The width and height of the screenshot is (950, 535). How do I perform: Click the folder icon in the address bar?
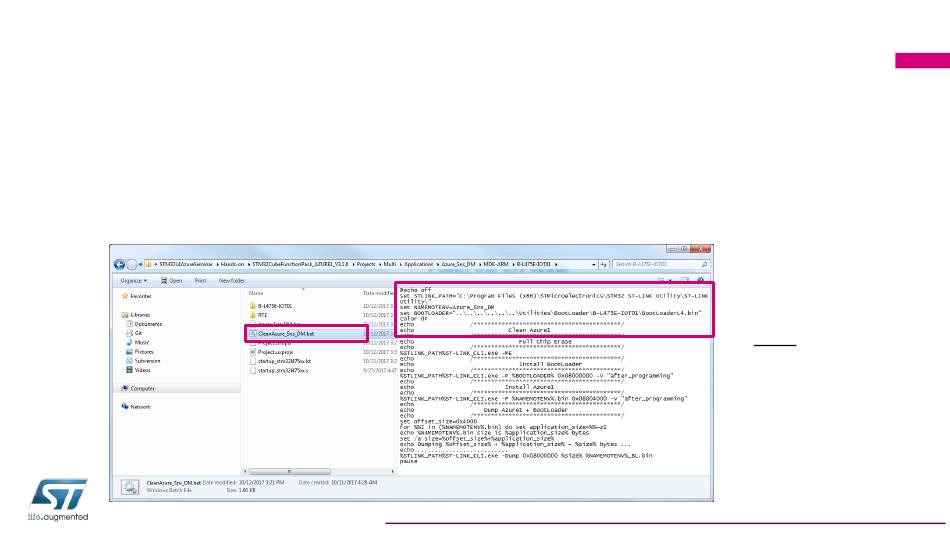(148, 264)
